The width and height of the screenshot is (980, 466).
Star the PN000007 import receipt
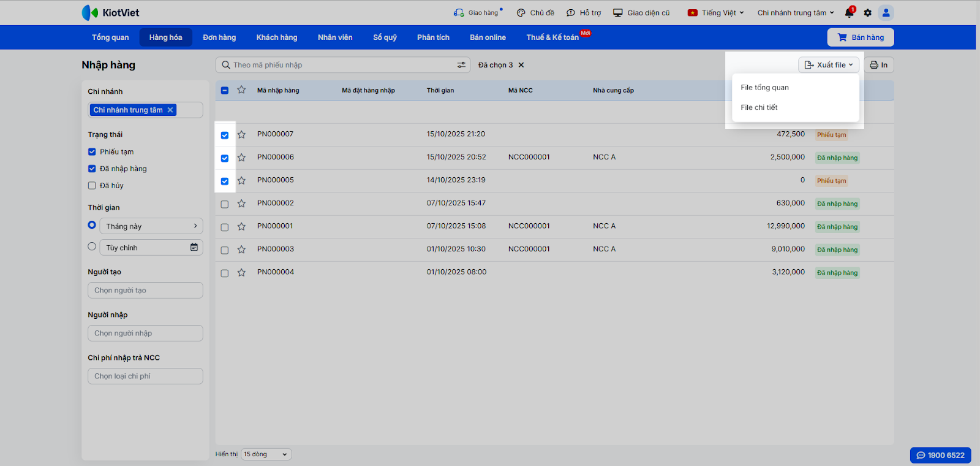[x=241, y=135]
